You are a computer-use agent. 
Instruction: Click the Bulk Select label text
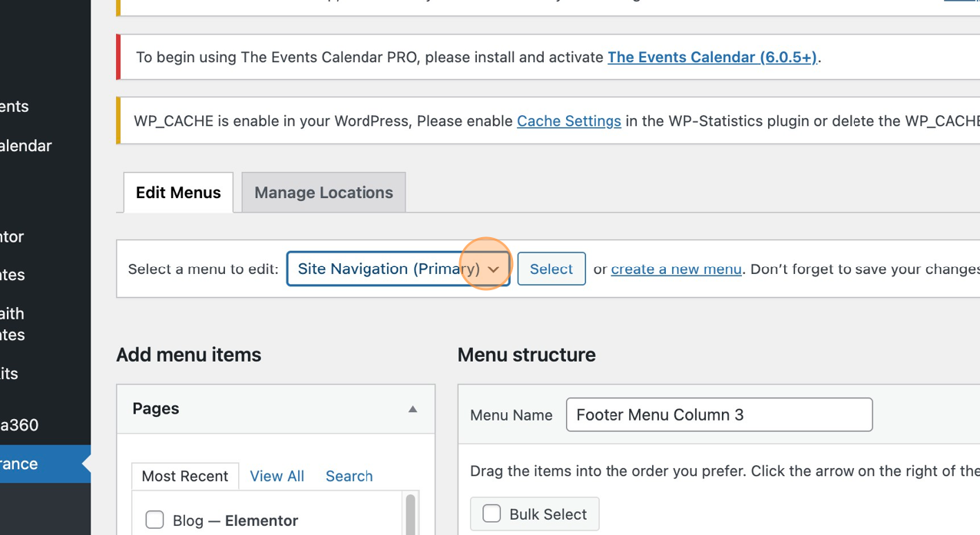click(548, 514)
